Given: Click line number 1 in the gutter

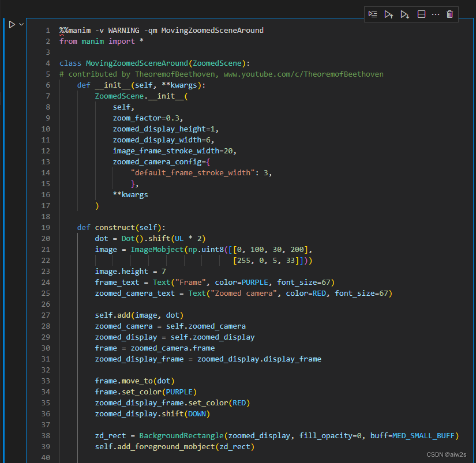Looking at the screenshot, I should 48,31.
